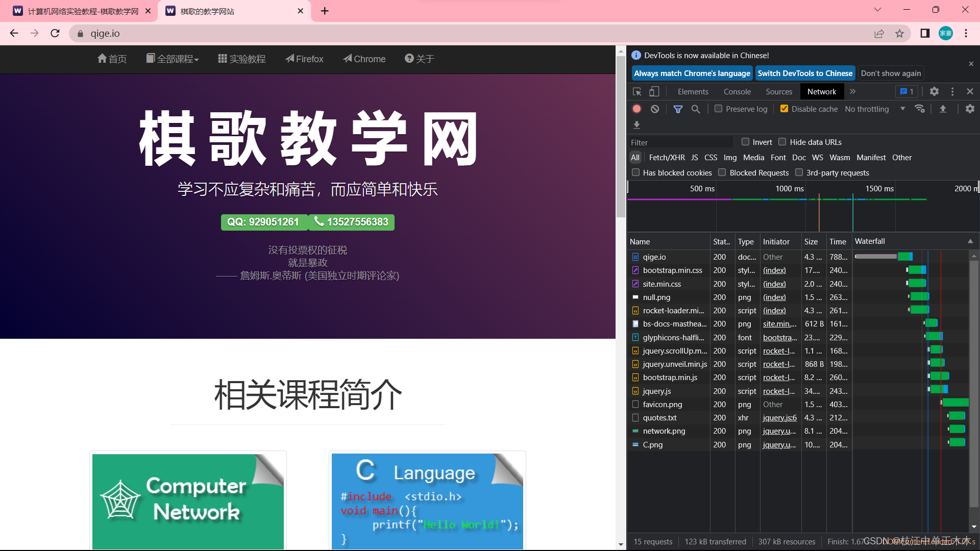Viewport: 980px width, 551px height.
Task: Expand more DevTools tabs chevron
Action: pyautogui.click(x=852, y=91)
